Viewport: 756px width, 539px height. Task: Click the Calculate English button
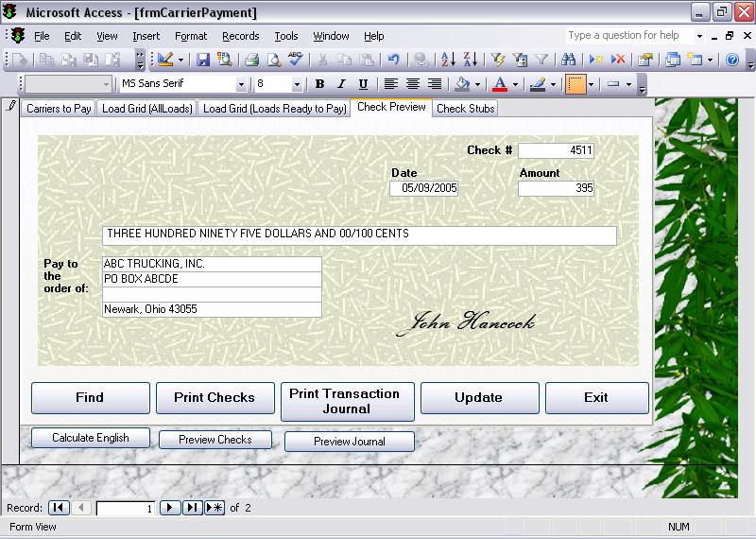(x=91, y=438)
